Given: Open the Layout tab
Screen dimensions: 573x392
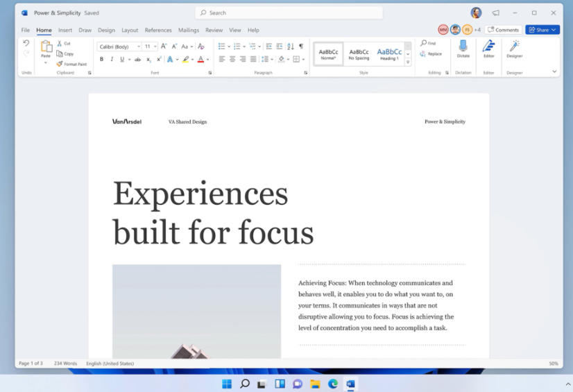Looking at the screenshot, I should pyautogui.click(x=130, y=31).
